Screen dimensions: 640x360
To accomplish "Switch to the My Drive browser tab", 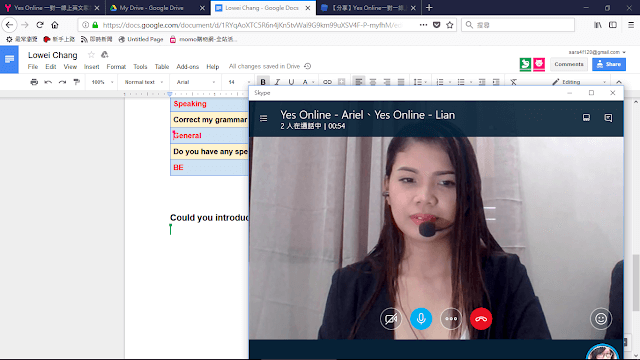I will tap(158, 8).
